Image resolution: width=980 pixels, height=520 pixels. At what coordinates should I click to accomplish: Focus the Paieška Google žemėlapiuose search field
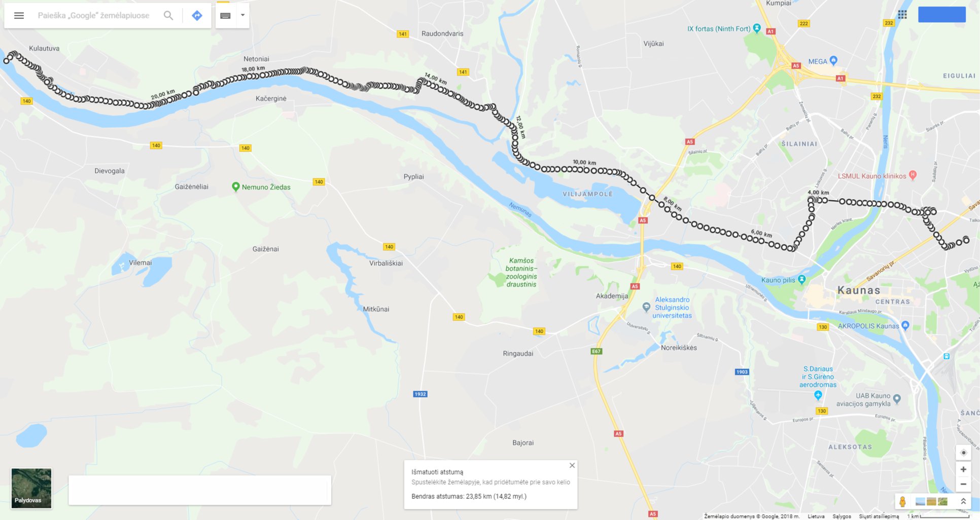(94, 15)
